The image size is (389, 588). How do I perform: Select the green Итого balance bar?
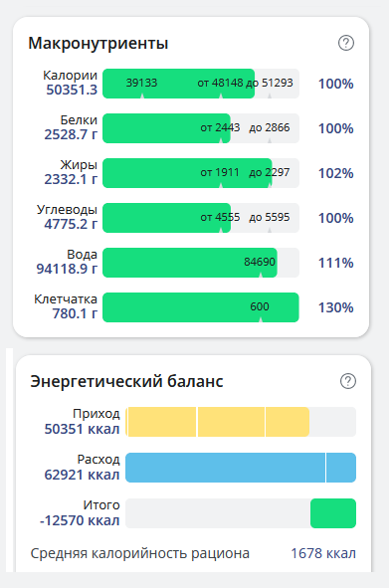coord(333,513)
